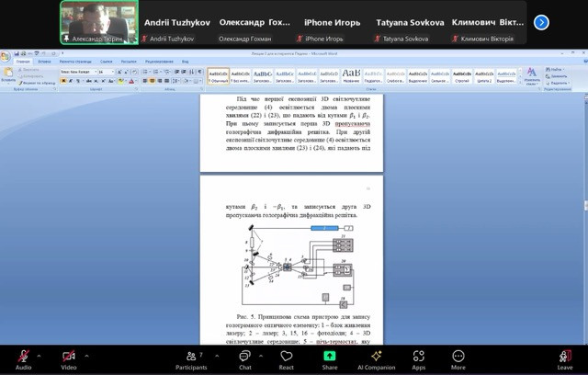Toggle bold formatting in Word ribbon

(63, 81)
